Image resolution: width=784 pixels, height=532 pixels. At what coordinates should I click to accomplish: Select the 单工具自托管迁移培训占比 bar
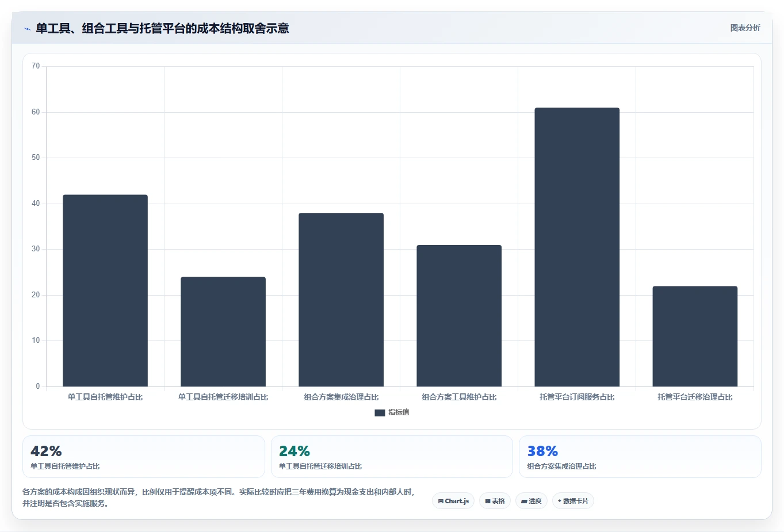point(223,332)
